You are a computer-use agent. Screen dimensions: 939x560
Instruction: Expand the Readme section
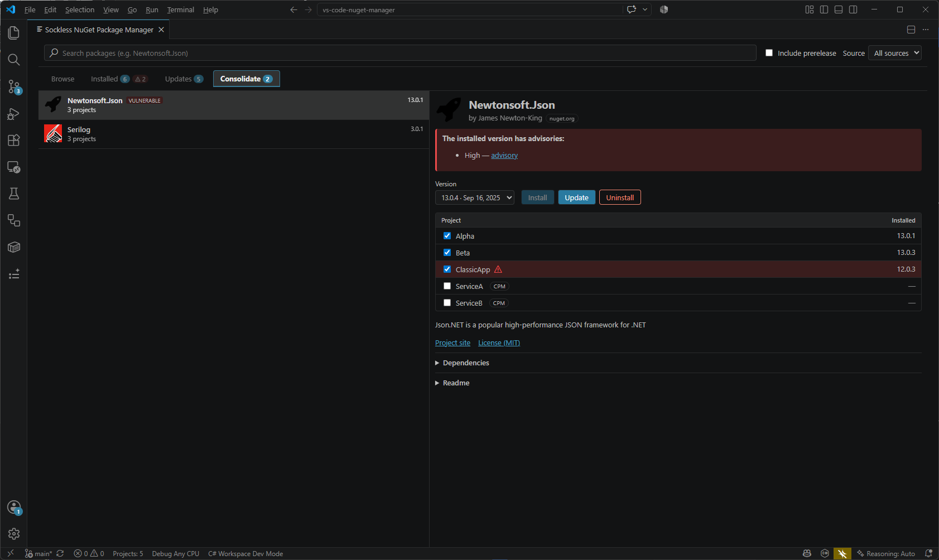[452, 383]
